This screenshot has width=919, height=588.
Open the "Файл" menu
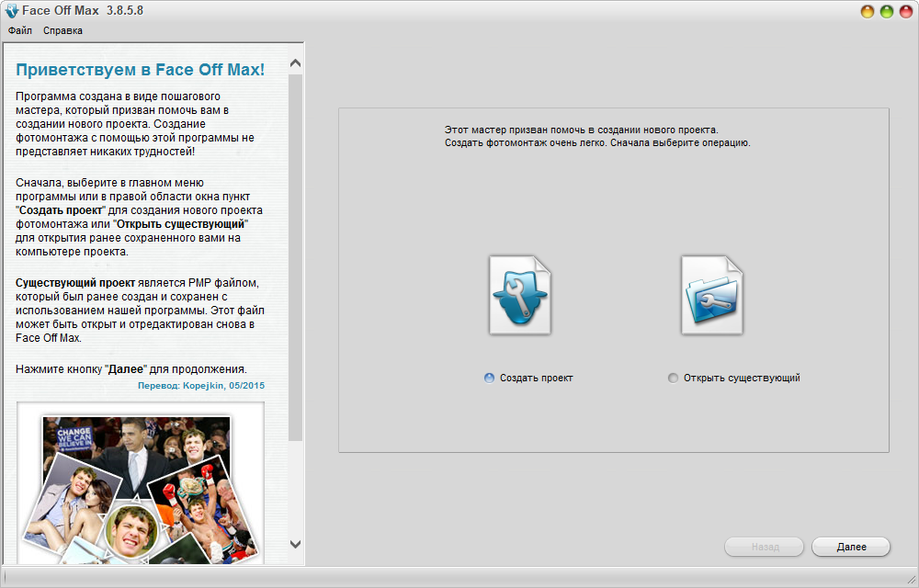(x=20, y=30)
